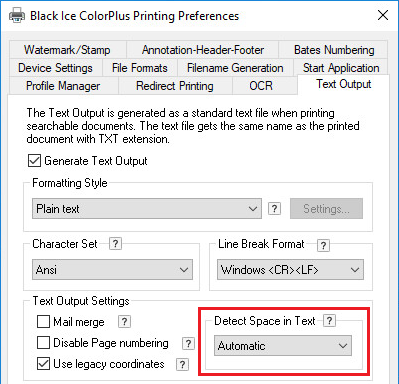This screenshot has width=399, height=384.
Task: Open the Ansi character set dropdown
Action: (x=112, y=270)
